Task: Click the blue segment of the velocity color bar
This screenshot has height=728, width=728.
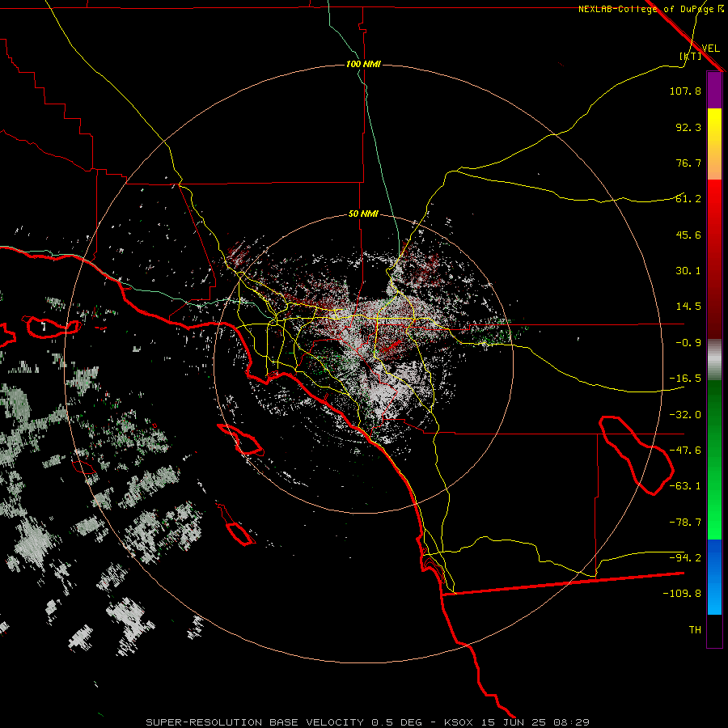Action: 714,577
